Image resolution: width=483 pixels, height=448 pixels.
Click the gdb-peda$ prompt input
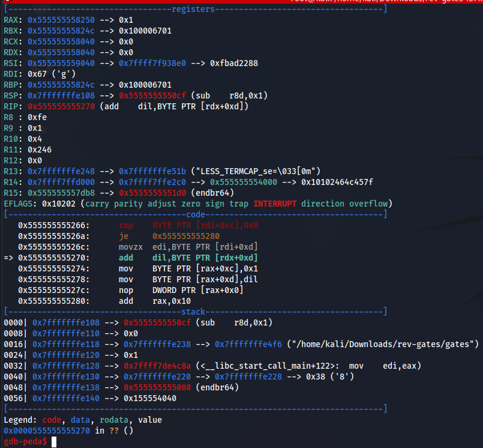click(53, 441)
